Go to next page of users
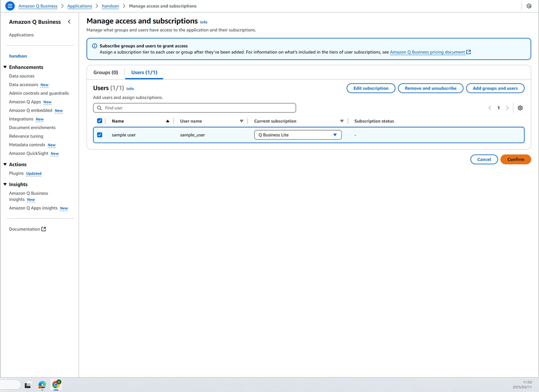The width and height of the screenshot is (539, 392). [x=507, y=108]
